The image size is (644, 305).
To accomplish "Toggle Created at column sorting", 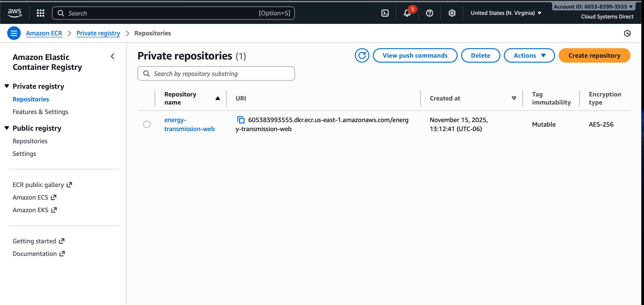I will click(x=514, y=98).
